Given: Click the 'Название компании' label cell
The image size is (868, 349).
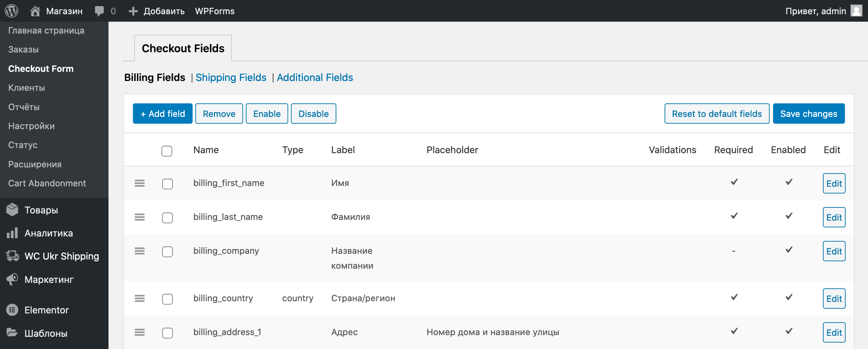Looking at the screenshot, I should 352,258.
